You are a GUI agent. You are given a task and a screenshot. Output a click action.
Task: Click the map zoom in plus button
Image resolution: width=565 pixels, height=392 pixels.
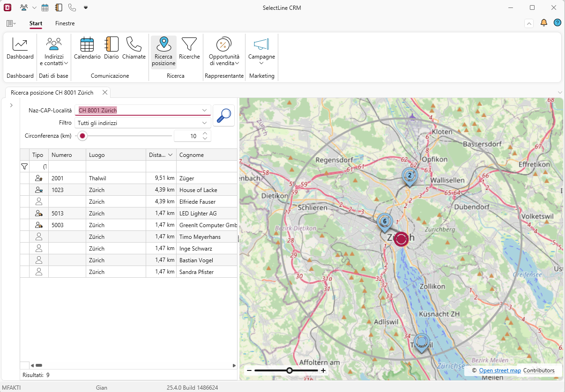323,370
